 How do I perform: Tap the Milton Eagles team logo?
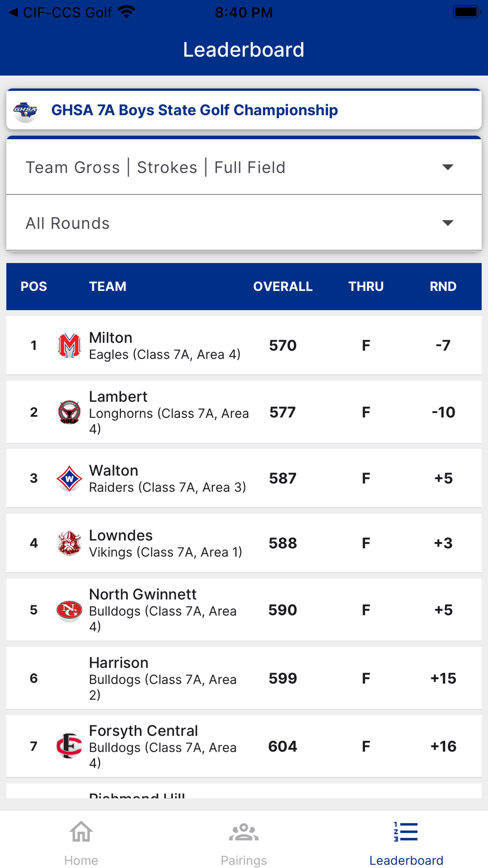tap(69, 346)
